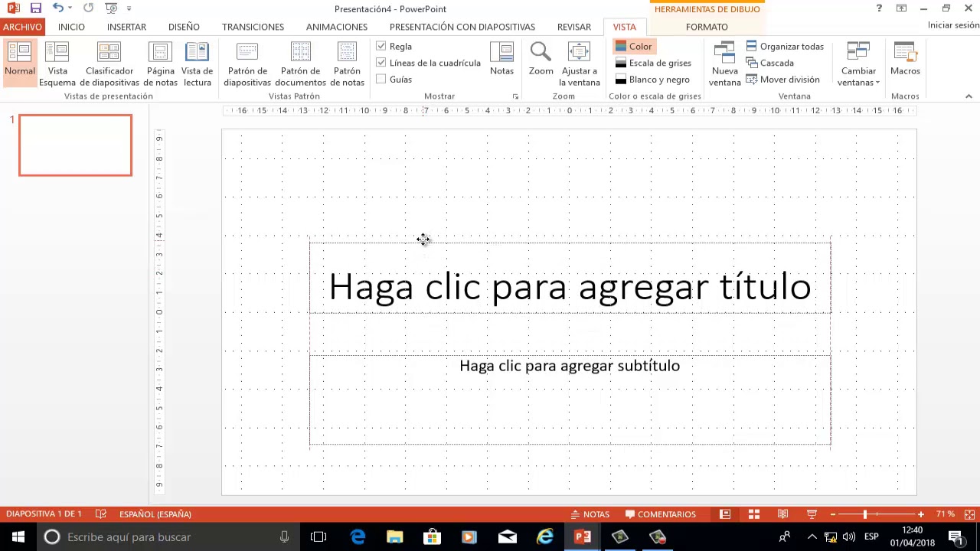The height and width of the screenshot is (551, 980).
Task: Switch to REVISAR tab
Action: point(573,27)
